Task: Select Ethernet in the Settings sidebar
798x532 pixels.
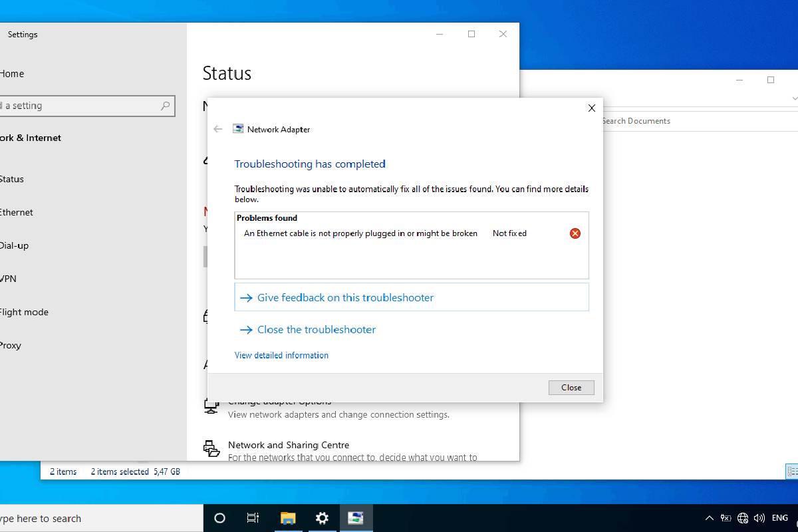Action: tap(16, 212)
